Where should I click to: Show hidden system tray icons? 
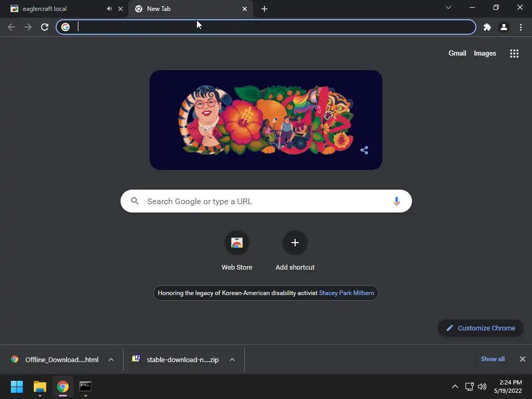pyautogui.click(x=455, y=387)
